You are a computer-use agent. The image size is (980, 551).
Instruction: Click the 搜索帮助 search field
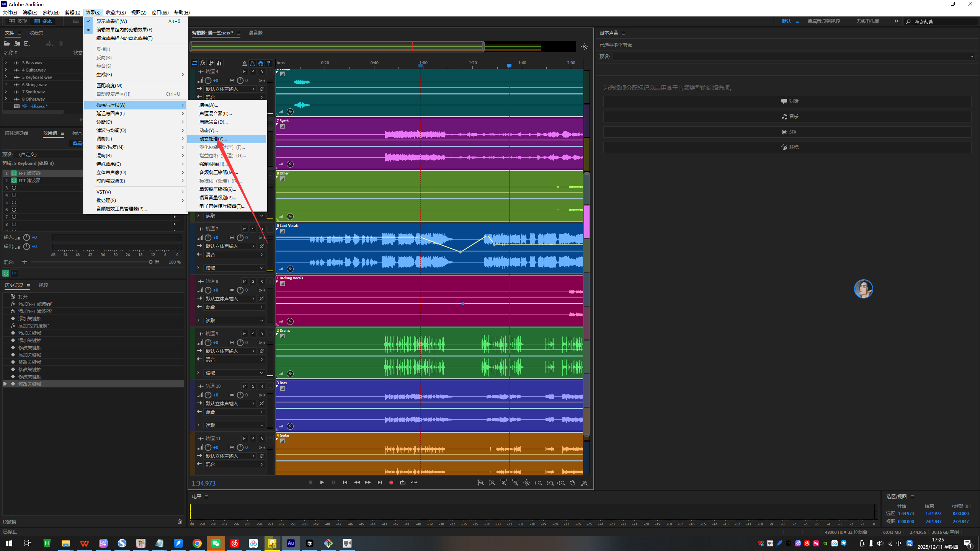(x=942, y=22)
